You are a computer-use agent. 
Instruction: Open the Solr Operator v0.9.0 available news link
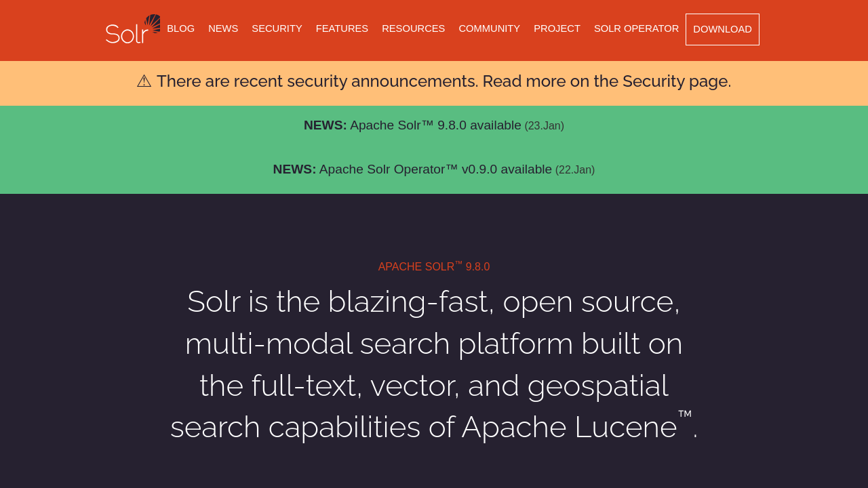[x=435, y=169]
